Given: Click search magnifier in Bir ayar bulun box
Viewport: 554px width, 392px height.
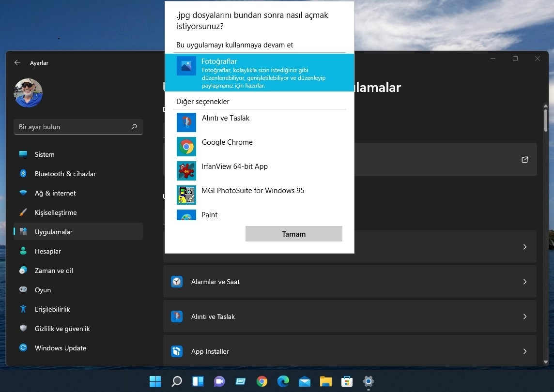Looking at the screenshot, I should pos(134,127).
